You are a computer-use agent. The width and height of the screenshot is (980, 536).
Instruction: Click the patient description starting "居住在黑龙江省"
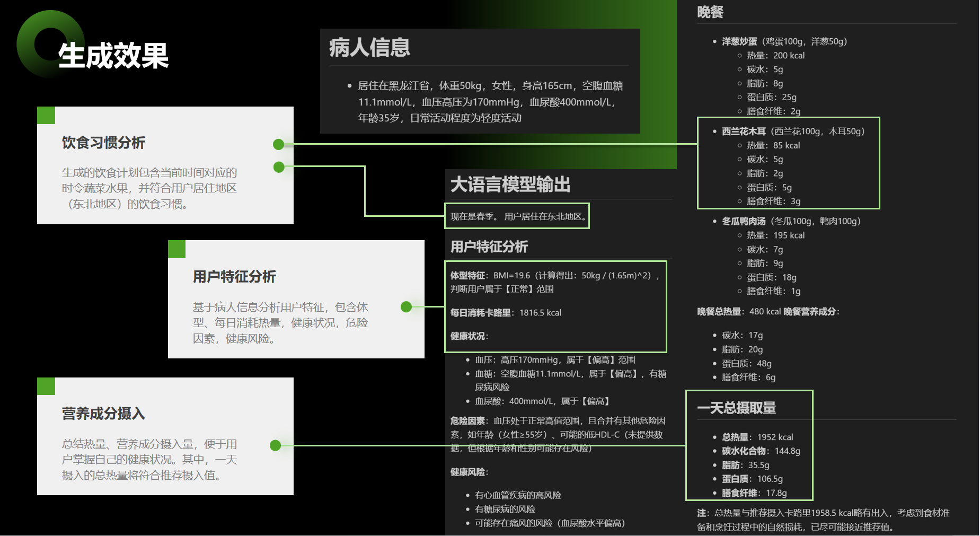490,102
